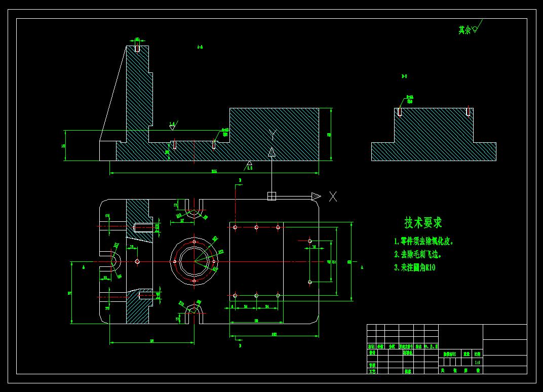Click the 年、月、日 header cell
The height and width of the screenshot is (392, 543).
[x=431, y=346]
